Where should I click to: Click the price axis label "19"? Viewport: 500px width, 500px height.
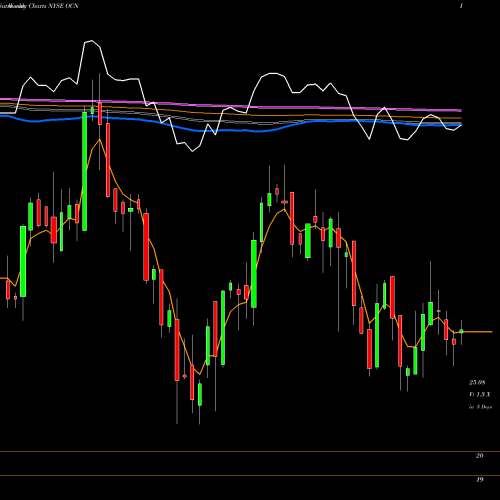479,480
